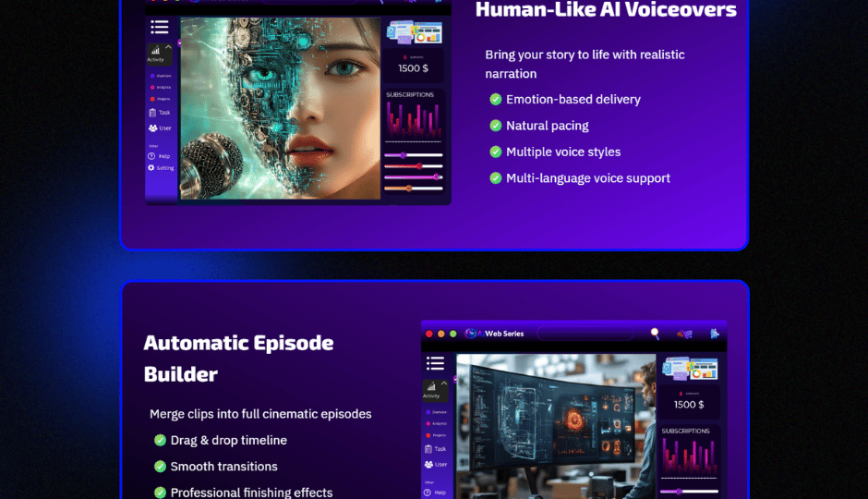The image size is (868, 499).
Task: Click the 'Professional finishing effects' bullet
Action: [x=251, y=493]
